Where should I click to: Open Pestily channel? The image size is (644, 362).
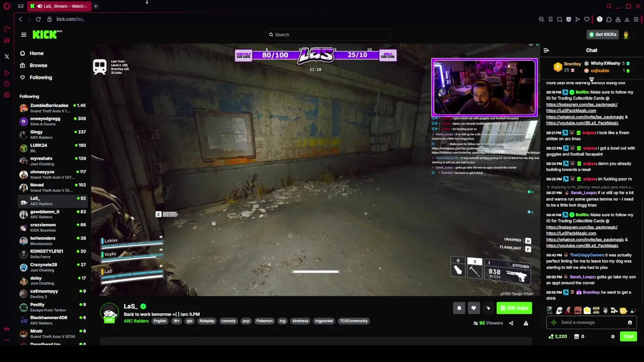tap(52, 307)
